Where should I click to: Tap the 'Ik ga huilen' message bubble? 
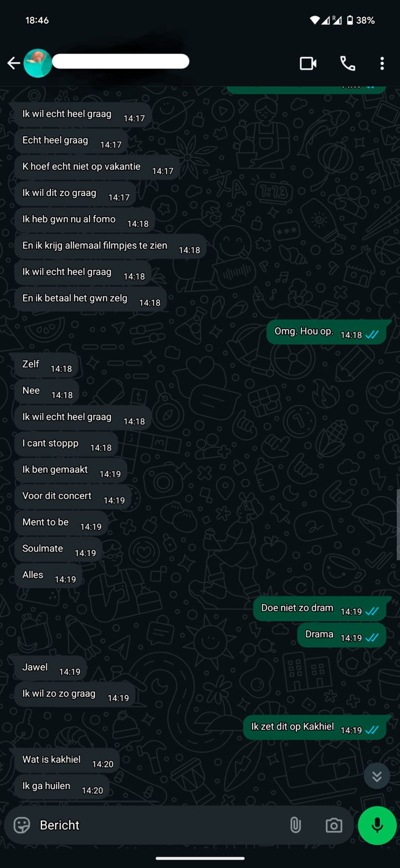coord(62,787)
